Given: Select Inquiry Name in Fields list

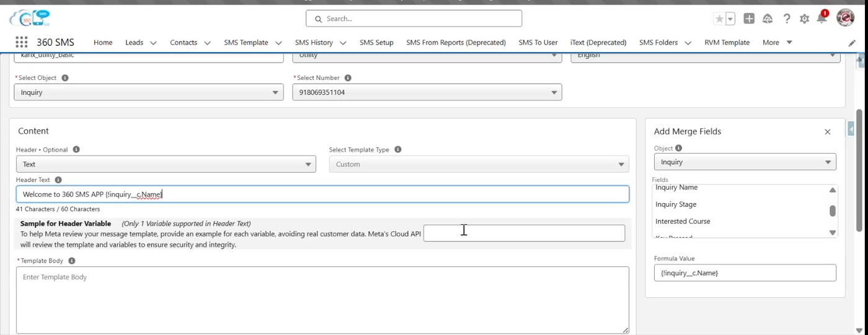Looking at the screenshot, I should (676, 188).
